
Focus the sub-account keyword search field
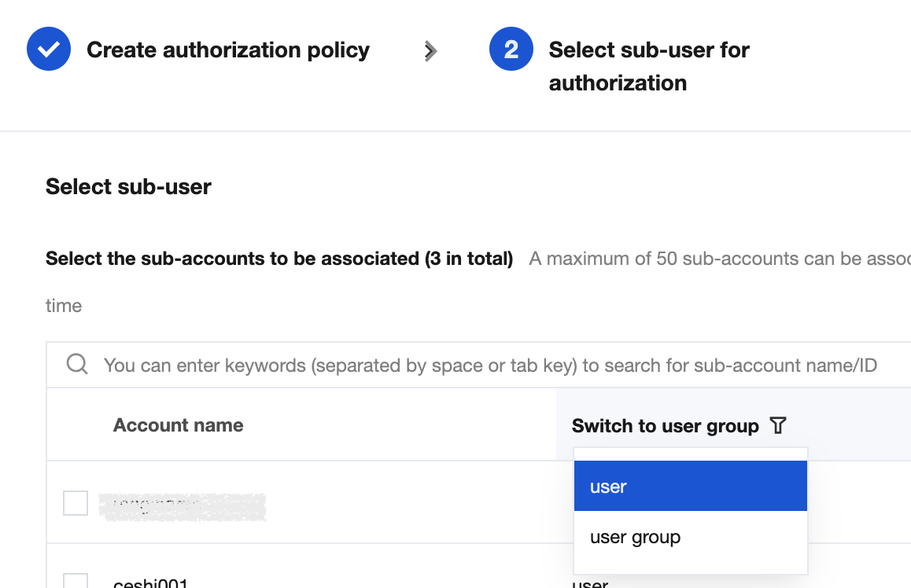point(489,366)
